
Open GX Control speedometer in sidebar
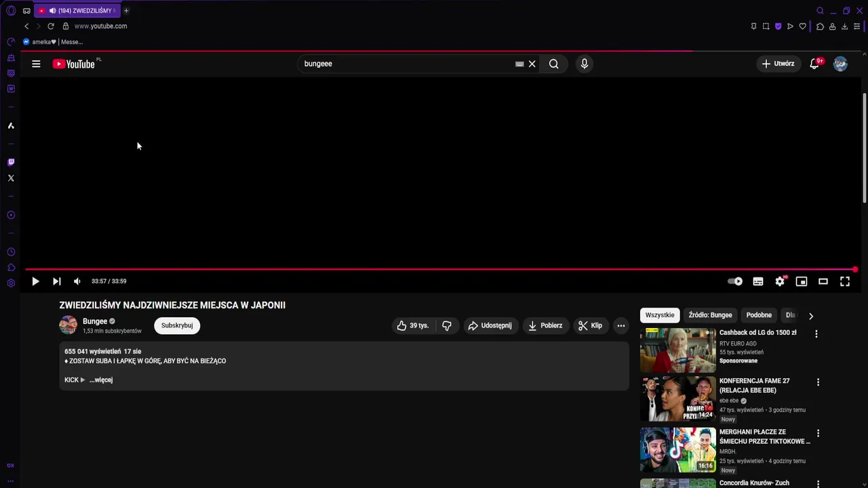(x=11, y=42)
